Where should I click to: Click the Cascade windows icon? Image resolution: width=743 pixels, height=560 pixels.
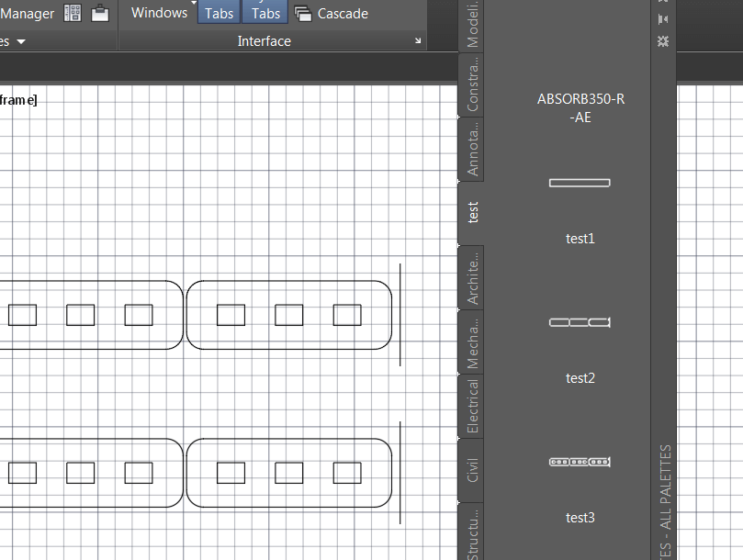click(x=302, y=13)
